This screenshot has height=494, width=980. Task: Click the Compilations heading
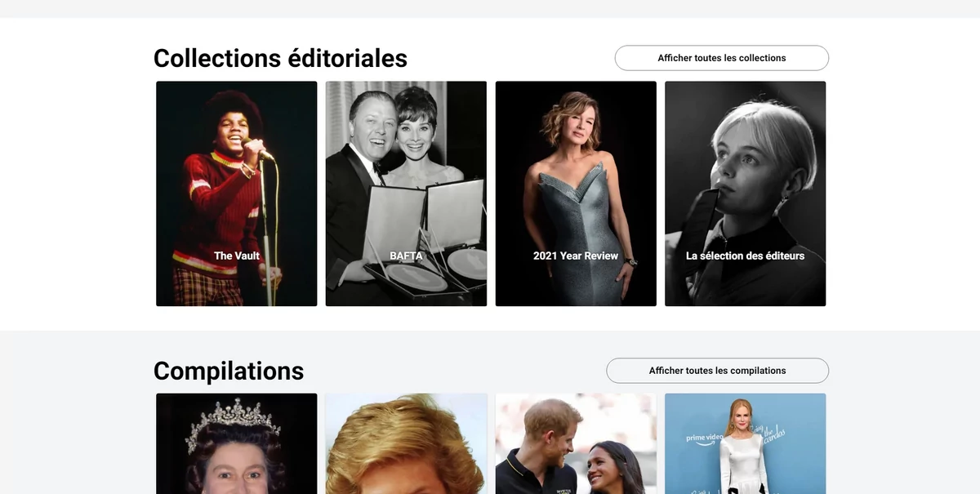(x=229, y=371)
